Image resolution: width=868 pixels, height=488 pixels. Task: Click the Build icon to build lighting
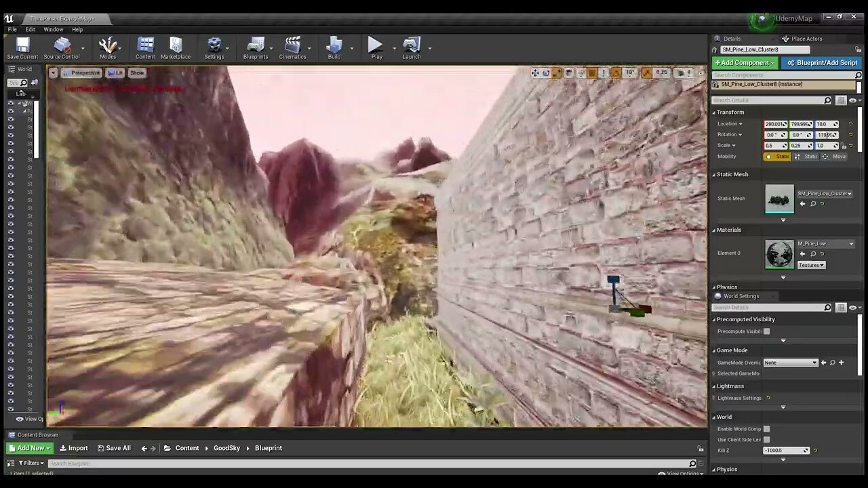pos(334,46)
